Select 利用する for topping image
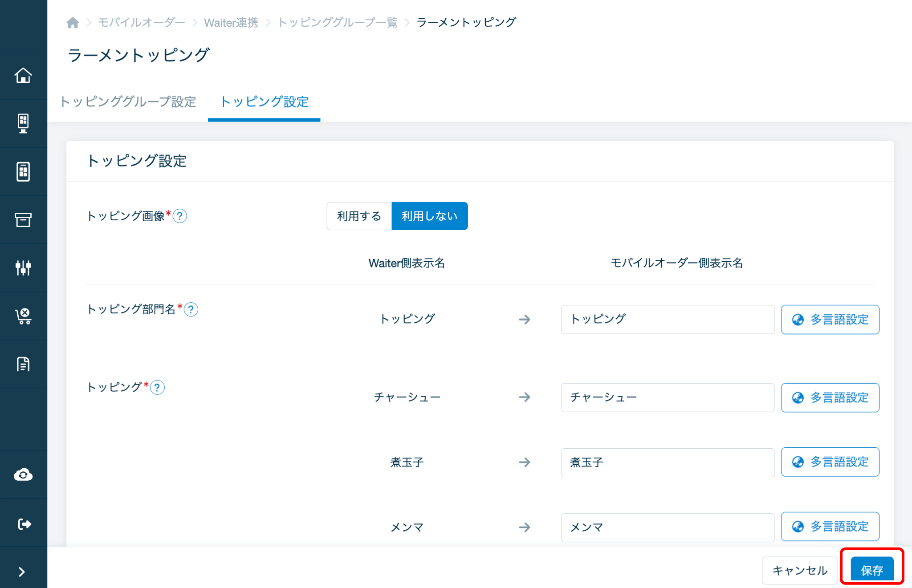Image resolution: width=912 pixels, height=588 pixels. click(359, 216)
